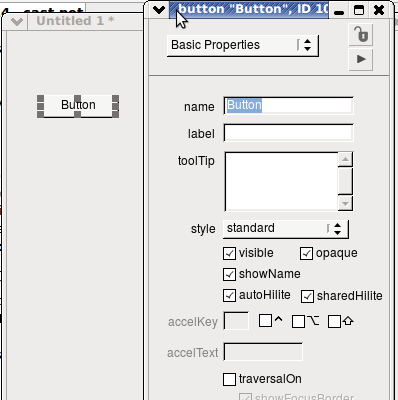Open the Basic Properties pane dropdown
The width and height of the screenshot is (398, 400).
coord(243,45)
